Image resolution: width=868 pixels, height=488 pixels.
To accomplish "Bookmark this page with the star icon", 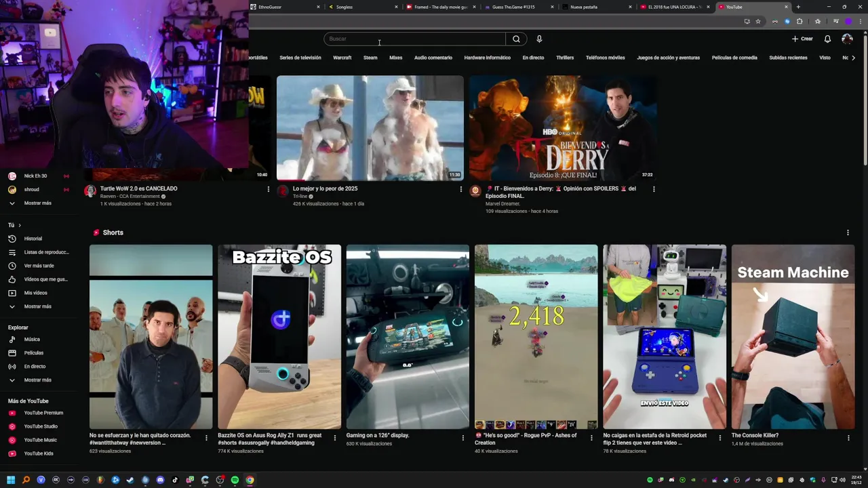I will [758, 21].
